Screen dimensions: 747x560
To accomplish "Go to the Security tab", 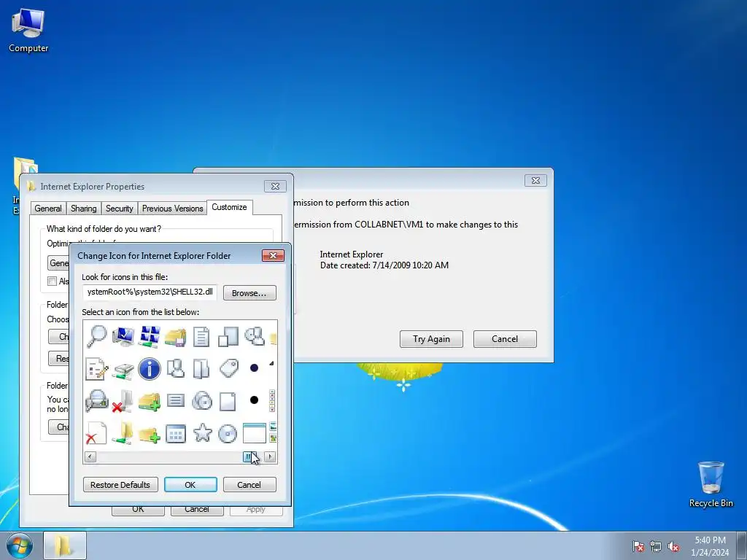I will [x=119, y=209].
